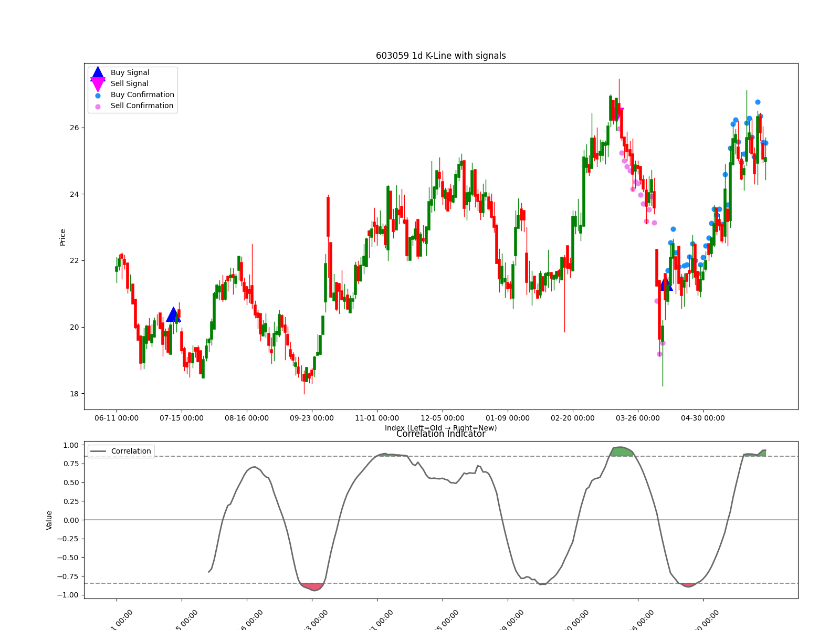Viewport: 840px width, 630px height.
Task: Click the '12-05 00:00' date tick label
Action: (x=443, y=418)
